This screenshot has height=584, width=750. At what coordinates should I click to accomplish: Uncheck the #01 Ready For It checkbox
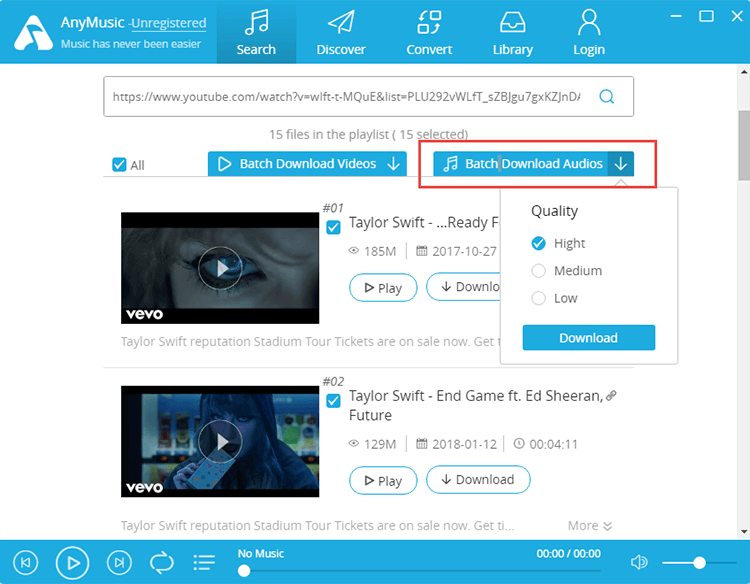coord(333,227)
